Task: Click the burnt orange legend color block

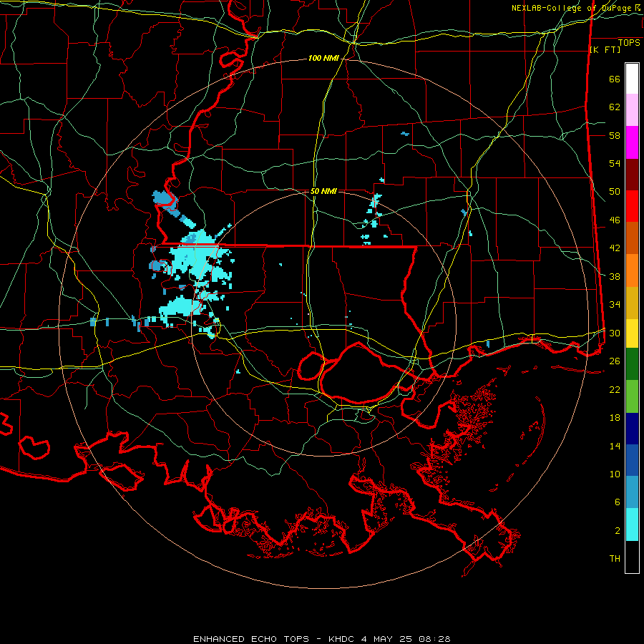Action: tap(632, 238)
